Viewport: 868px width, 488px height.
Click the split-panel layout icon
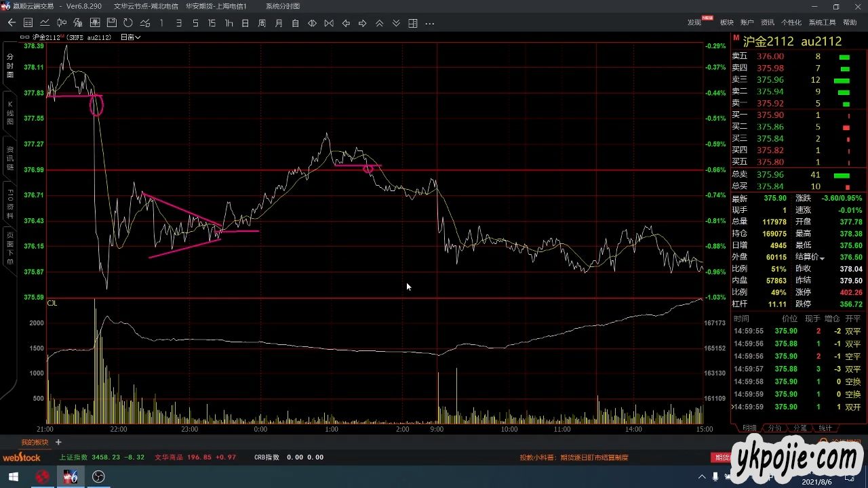[x=413, y=23]
